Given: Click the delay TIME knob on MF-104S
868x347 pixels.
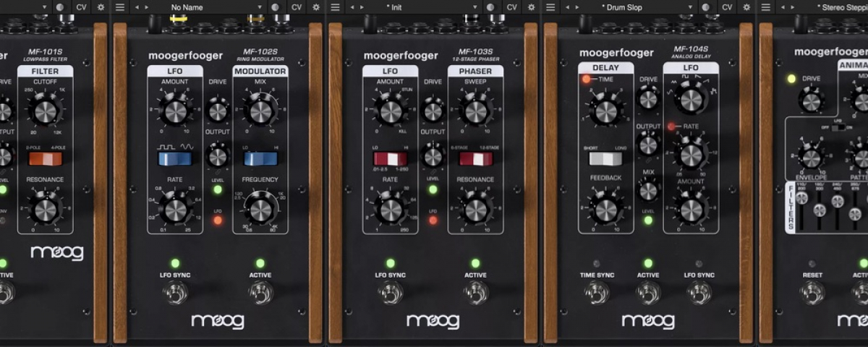Looking at the screenshot, I should pos(605,112).
